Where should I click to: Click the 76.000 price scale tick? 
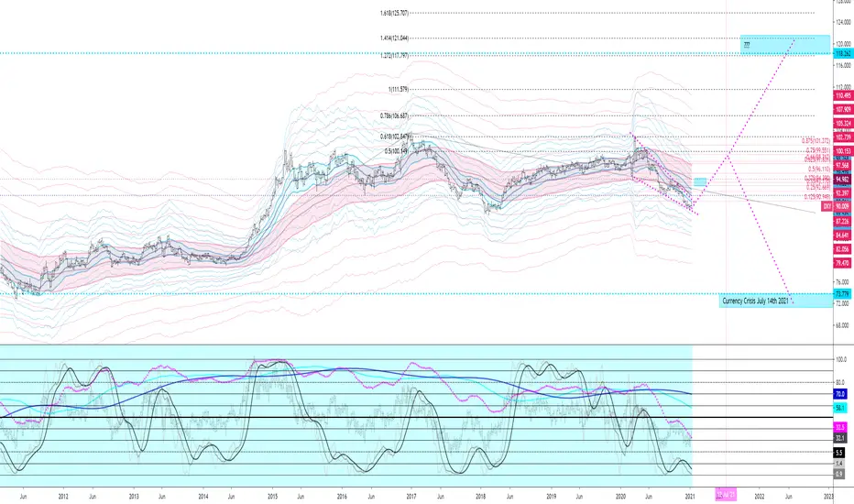click(x=843, y=282)
